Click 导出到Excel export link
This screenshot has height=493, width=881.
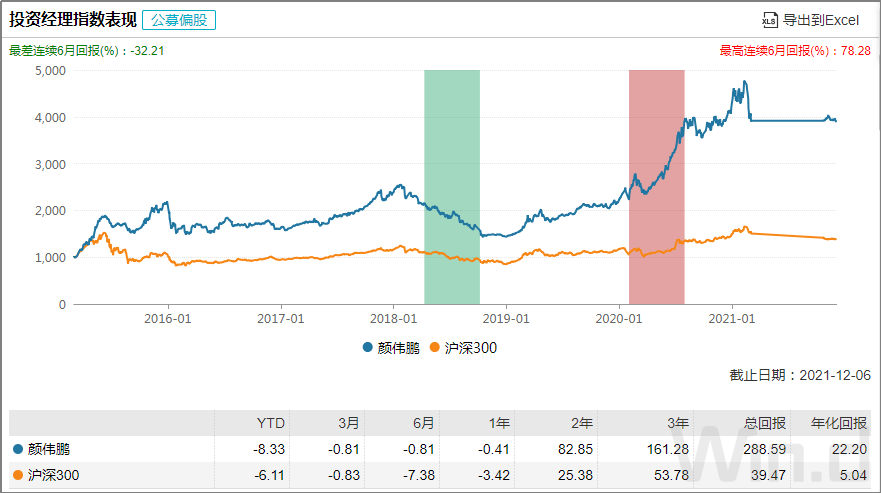(820, 20)
